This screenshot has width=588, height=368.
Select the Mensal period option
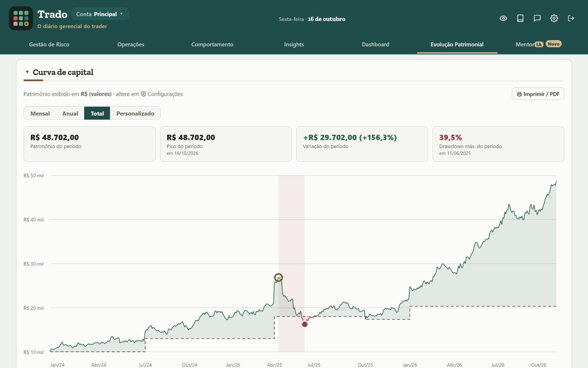[40, 113]
